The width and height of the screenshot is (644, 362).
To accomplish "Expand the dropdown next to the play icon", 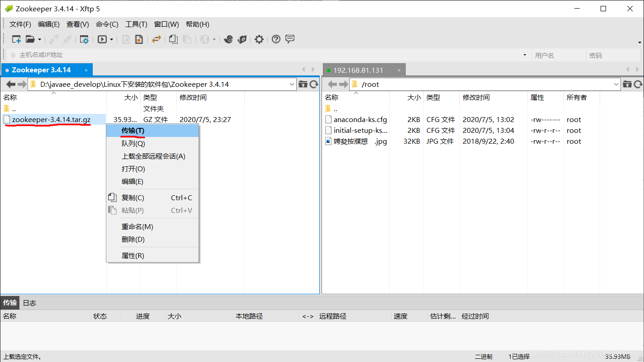I will tap(112, 39).
